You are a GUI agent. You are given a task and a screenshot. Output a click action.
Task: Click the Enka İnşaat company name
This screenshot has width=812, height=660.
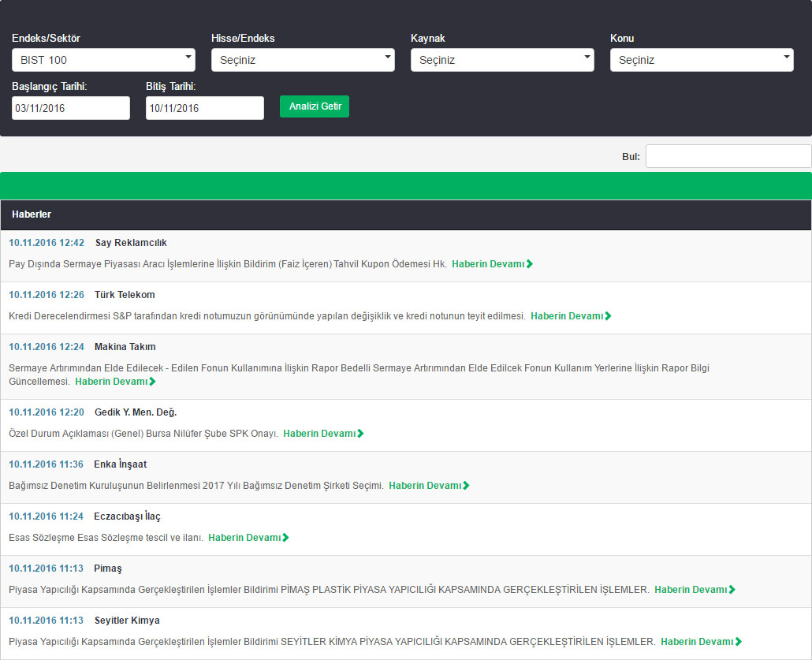click(120, 464)
